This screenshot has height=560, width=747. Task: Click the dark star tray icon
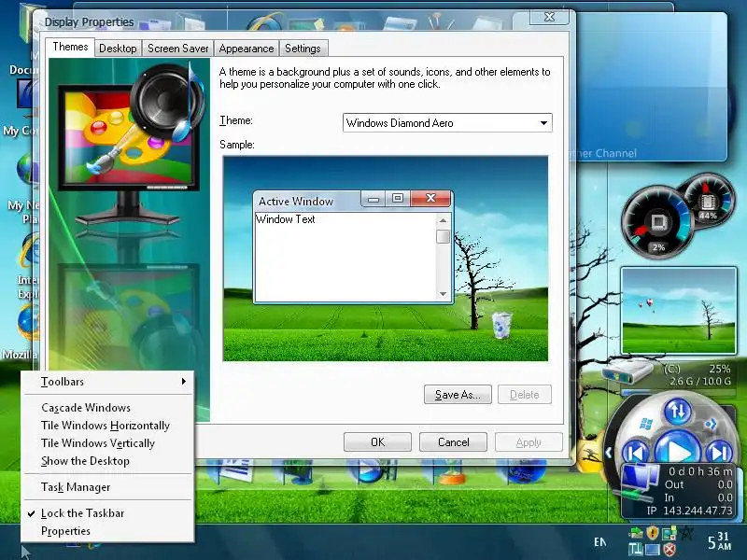tap(686, 532)
